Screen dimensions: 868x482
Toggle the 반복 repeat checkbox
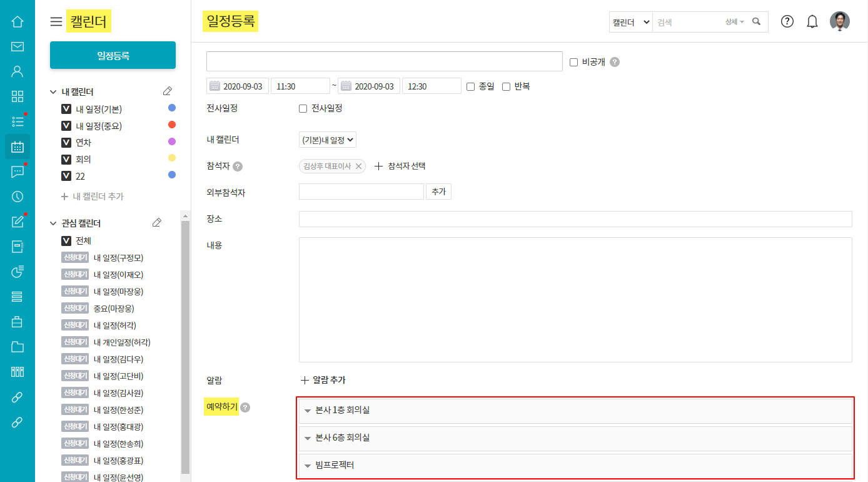[506, 86]
